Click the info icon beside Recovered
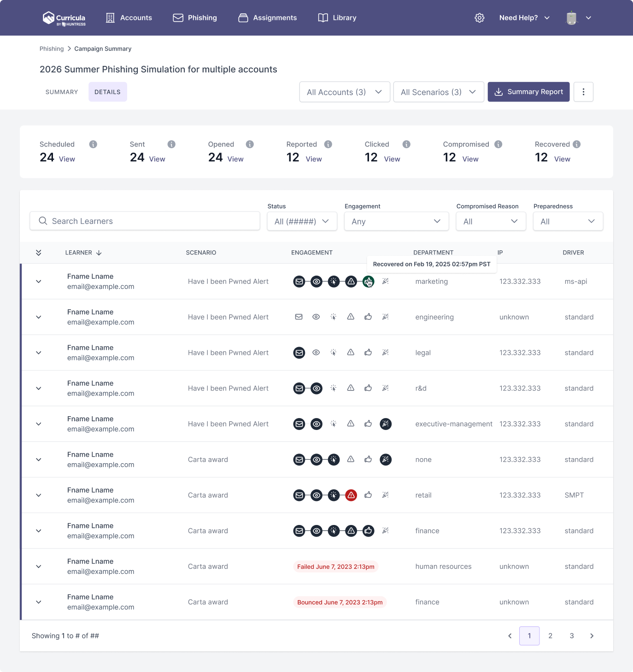The width and height of the screenshot is (633, 672). point(577,144)
